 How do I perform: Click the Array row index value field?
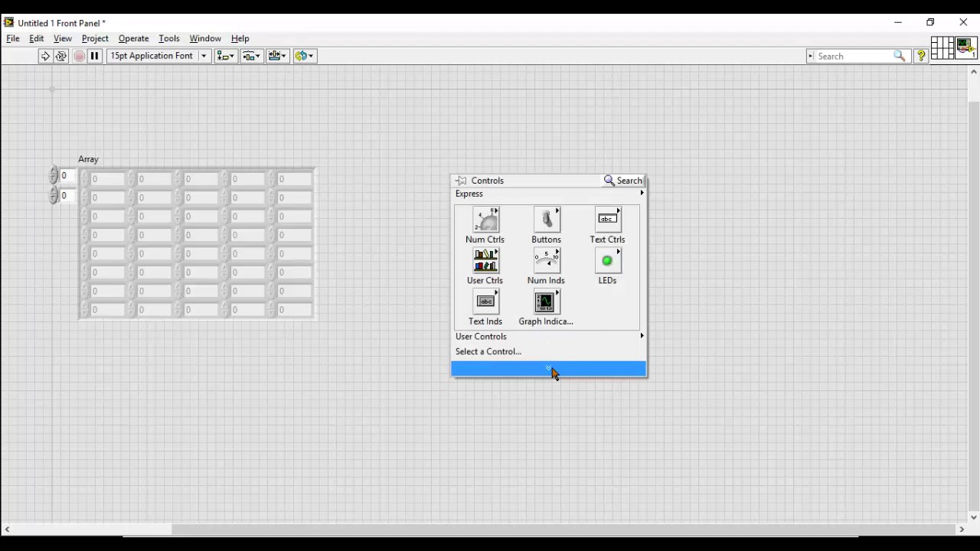pyautogui.click(x=68, y=176)
